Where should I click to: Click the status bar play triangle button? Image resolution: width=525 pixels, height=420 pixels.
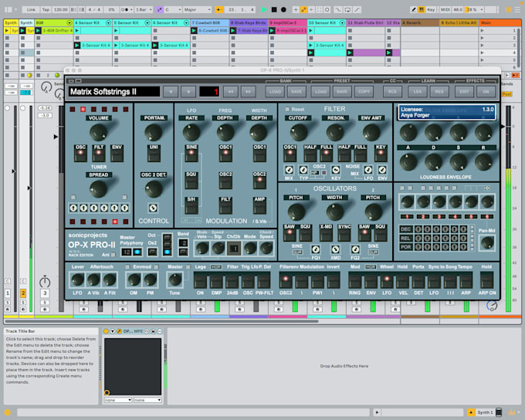[377, 412]
